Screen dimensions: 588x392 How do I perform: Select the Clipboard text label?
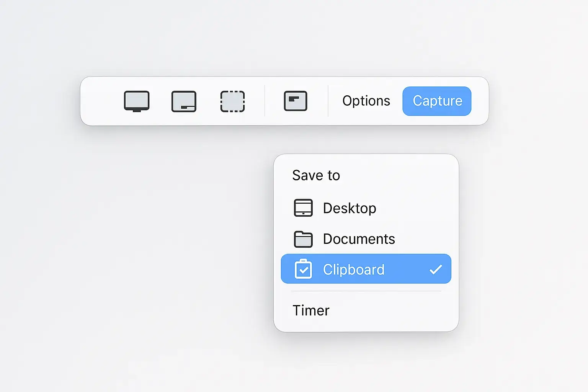click(x=353, y=269)
